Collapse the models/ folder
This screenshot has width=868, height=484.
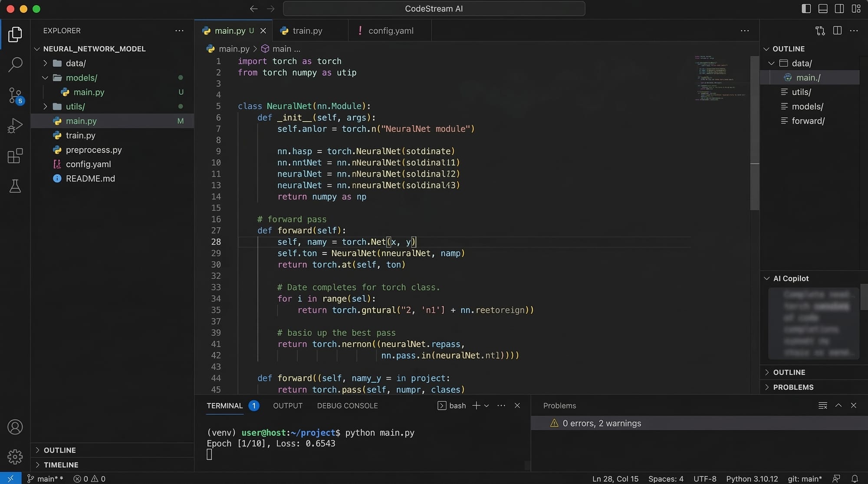[x=45, y=78]
